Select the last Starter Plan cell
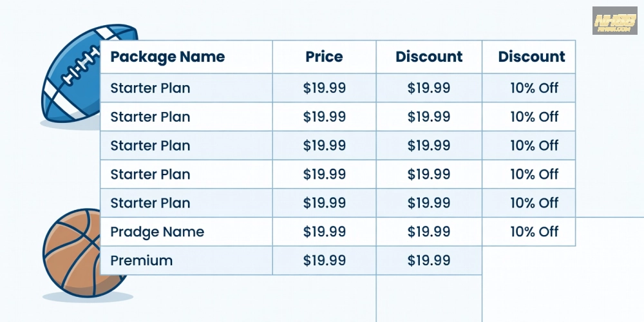 (150, 203)
